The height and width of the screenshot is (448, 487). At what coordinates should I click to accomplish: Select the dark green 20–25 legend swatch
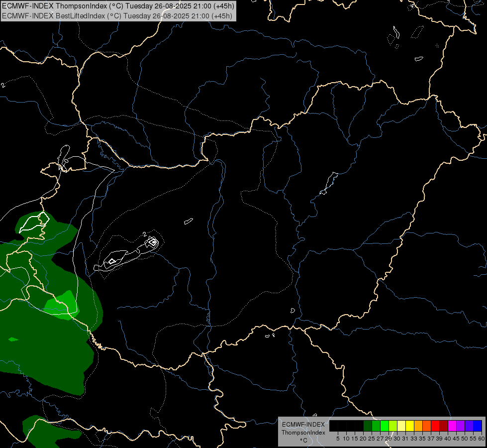click(x=368, y=426)
